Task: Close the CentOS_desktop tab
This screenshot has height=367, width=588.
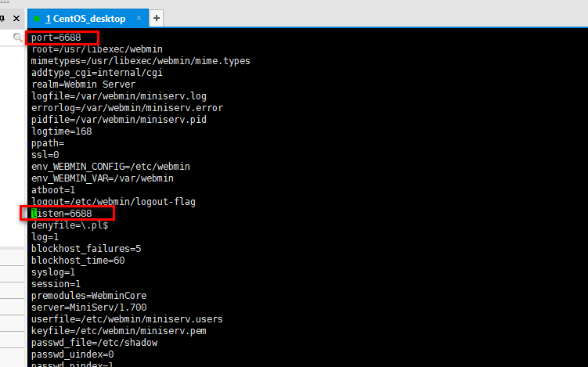Action: tap(139, 18)
